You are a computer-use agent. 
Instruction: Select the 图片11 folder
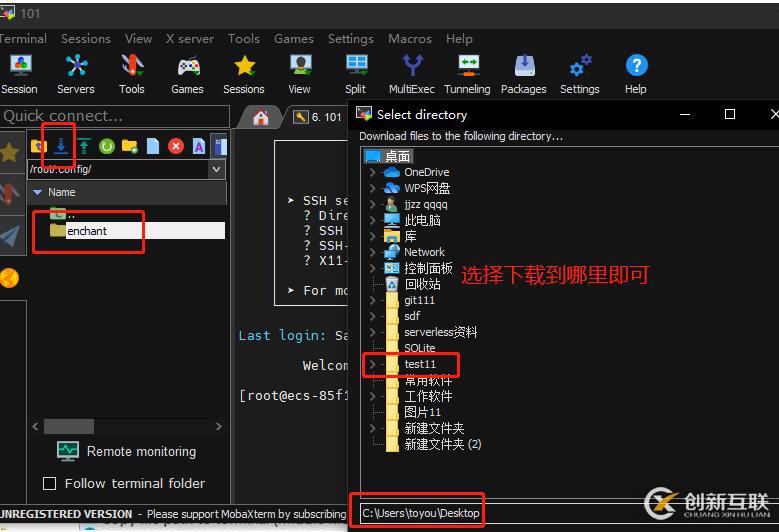413,412
